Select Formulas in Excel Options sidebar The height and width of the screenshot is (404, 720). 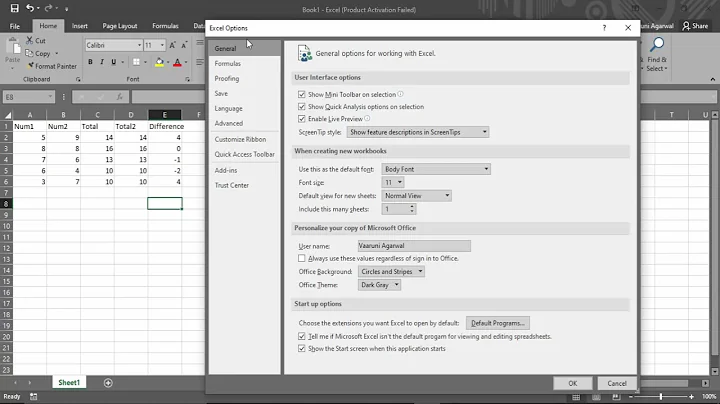(227, 63)
